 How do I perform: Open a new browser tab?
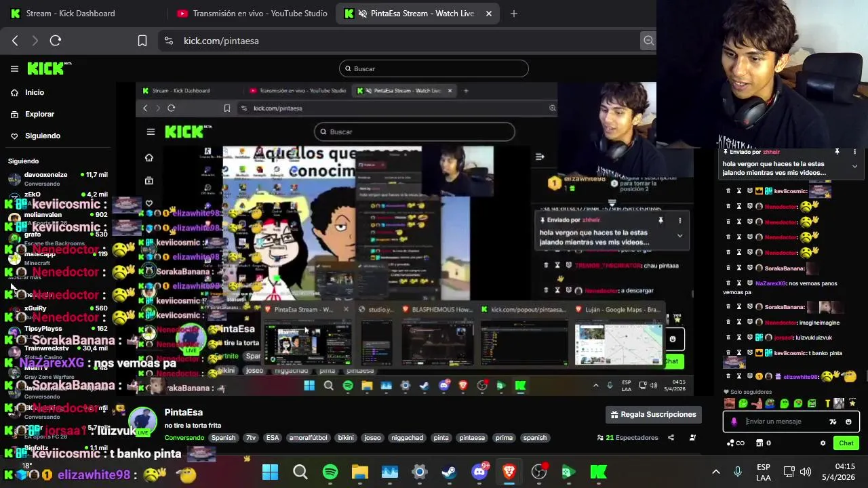tap(514, 14)
